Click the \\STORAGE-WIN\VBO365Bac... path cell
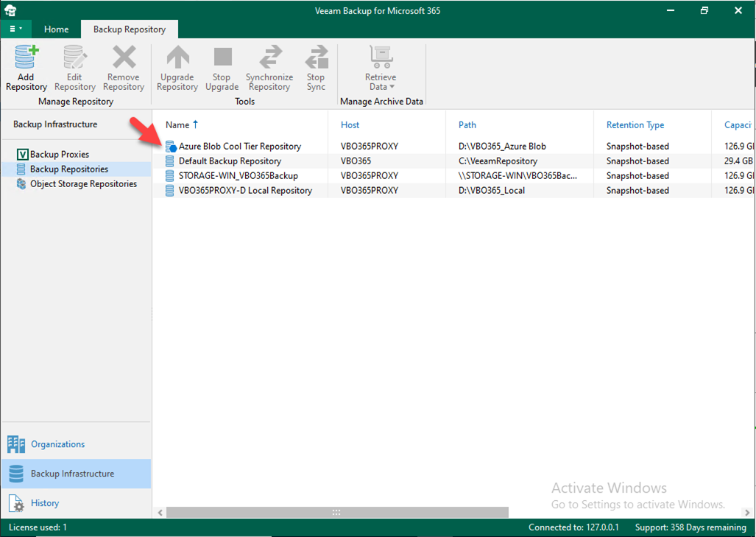 pyautogui.click(x=517, y=175)
